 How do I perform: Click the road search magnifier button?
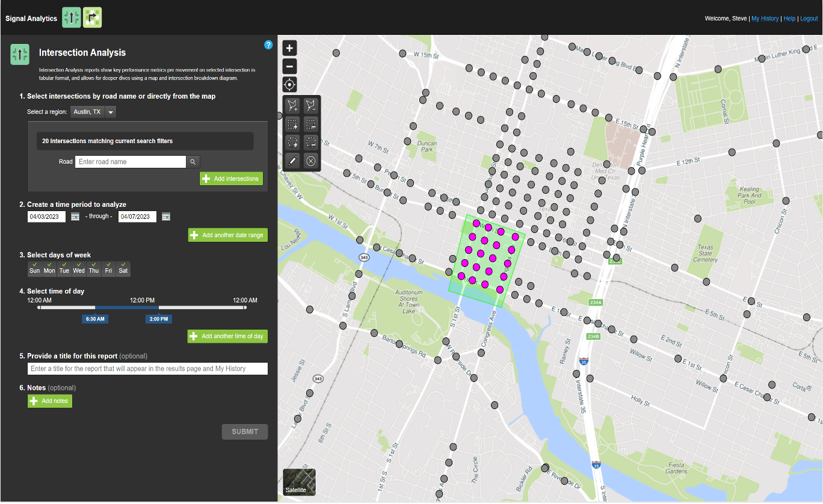(193, 162)
